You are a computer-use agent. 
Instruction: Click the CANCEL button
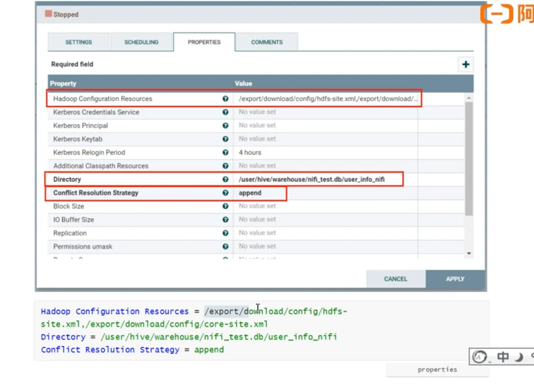(x=396, y=279)
